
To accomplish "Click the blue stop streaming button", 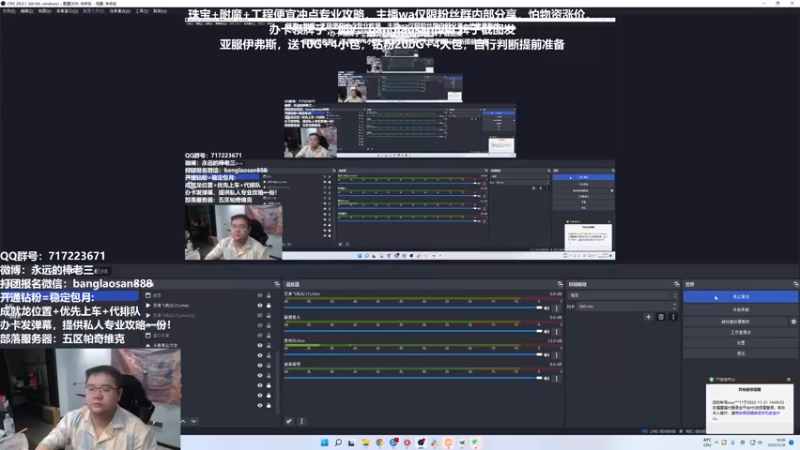I will [x=740, y=296].
